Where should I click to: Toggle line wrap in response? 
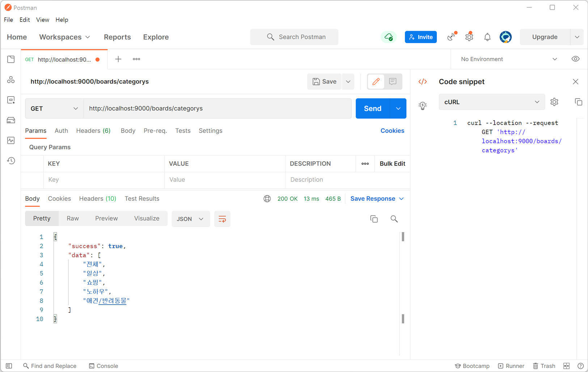(x=222, y=219)
